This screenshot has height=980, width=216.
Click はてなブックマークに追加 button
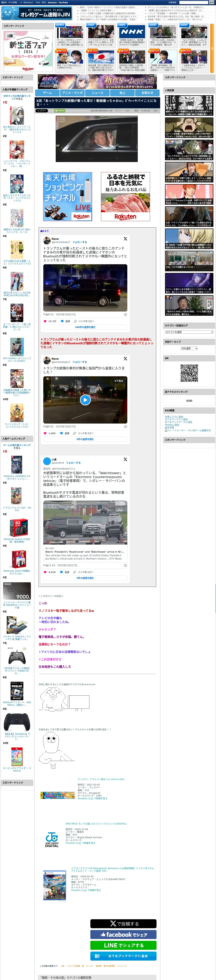[123, 956]
